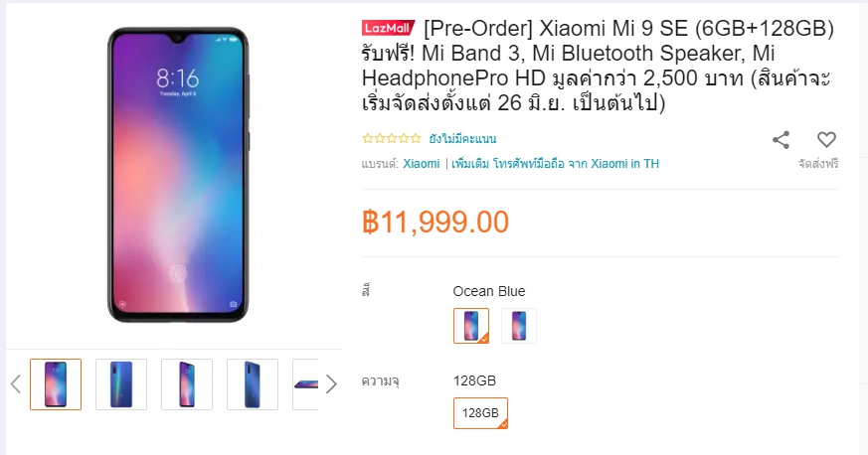Image resolution: width=868 pixels, height=455 pixels.
Task: Select fourth angled back phone thumbnail
Action: click(x=253, y=384)
